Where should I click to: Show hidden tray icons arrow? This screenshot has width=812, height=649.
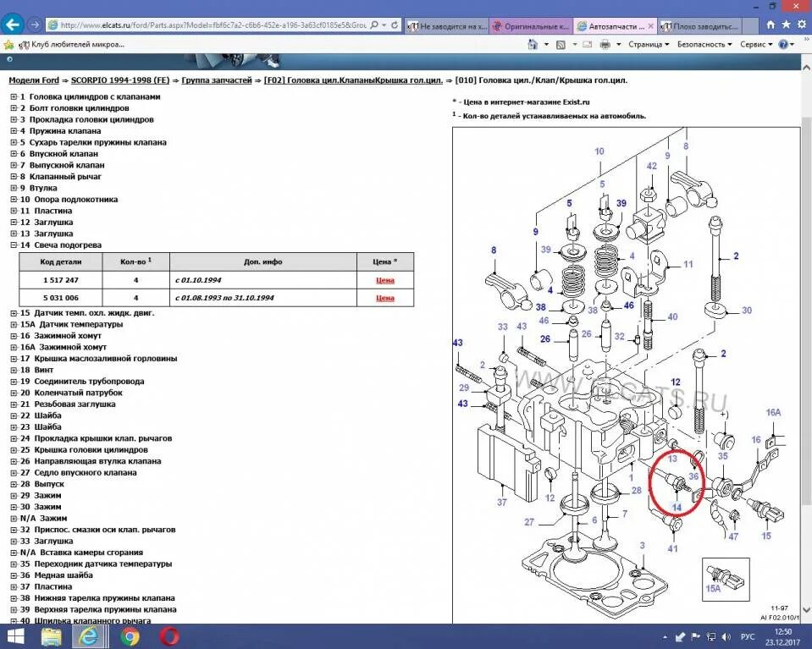pos(665,637)
